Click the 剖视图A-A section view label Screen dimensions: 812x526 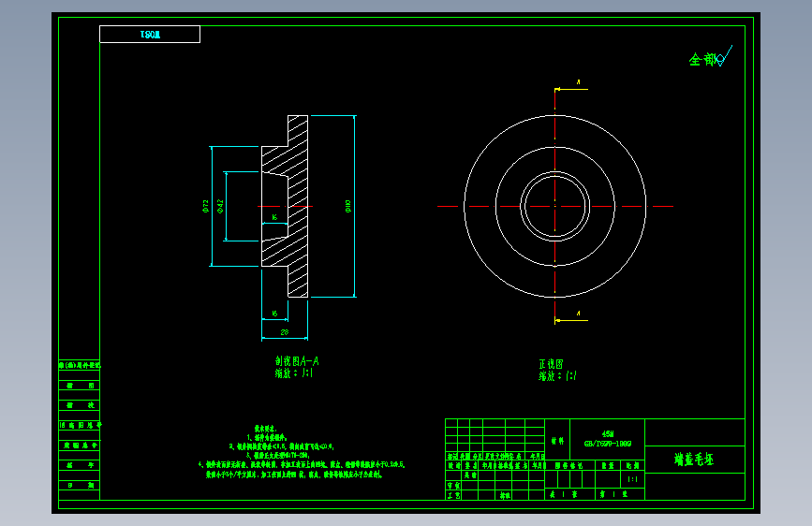297,361
